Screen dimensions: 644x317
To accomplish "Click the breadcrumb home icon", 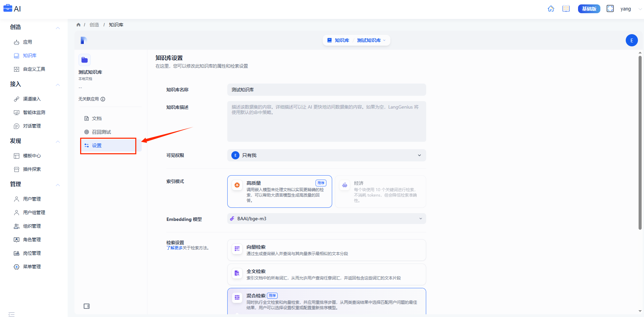I will [78, 25].
